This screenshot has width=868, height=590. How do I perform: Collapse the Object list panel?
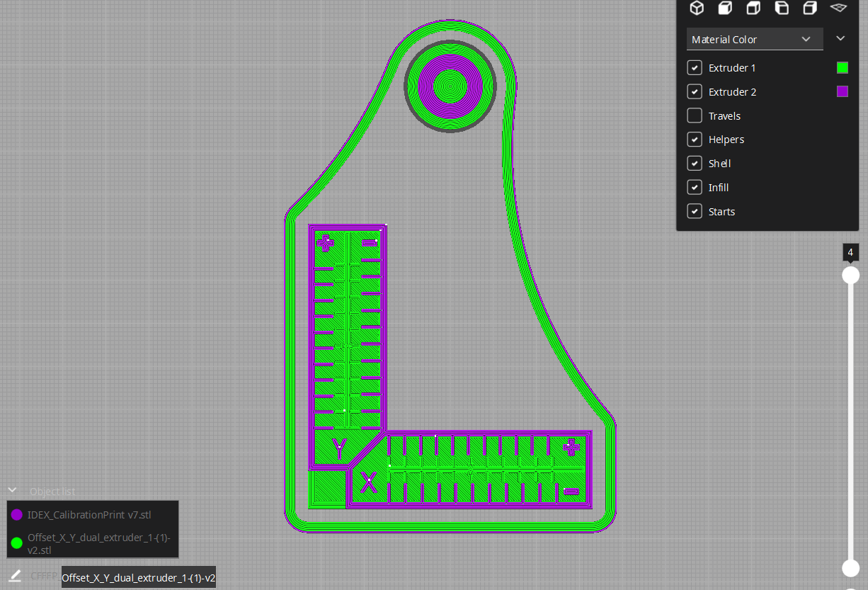point(12,489)
